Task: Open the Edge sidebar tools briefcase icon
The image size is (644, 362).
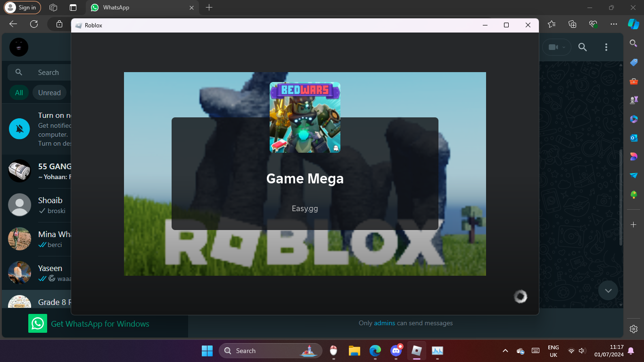Action: [x=634, y=81]
